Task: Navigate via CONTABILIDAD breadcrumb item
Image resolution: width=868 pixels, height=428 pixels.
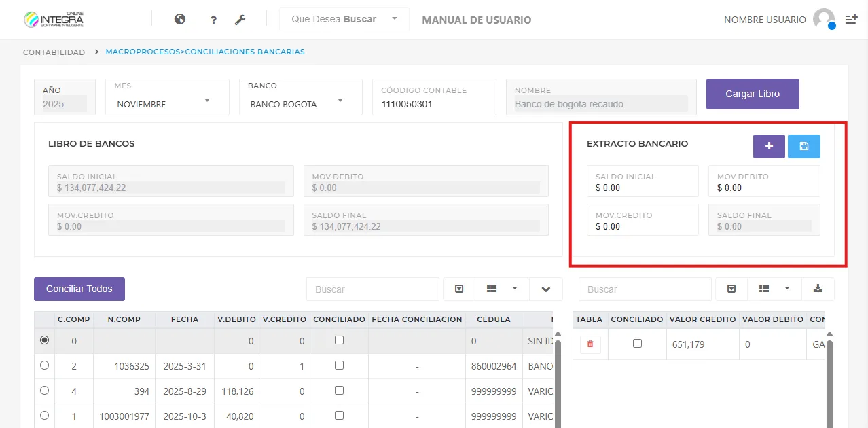Action: click(53, 52)
